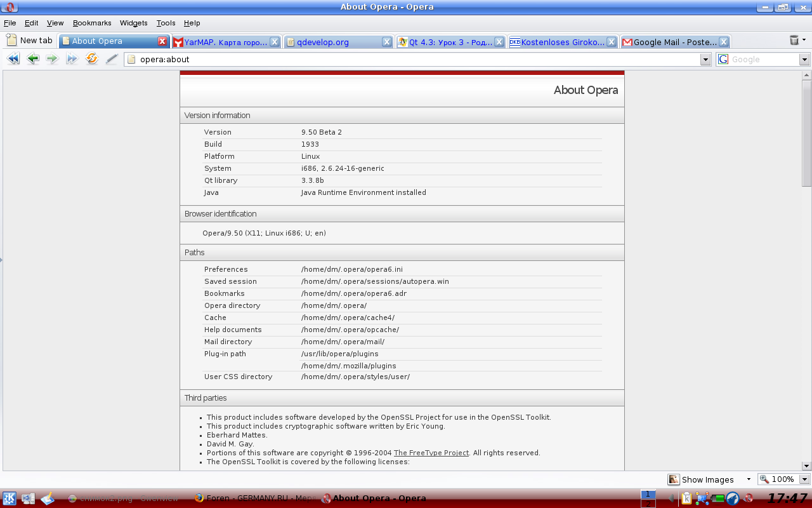Image resolution: width=812 pixels, height=508 pixels.
Task: Open the File menu
Action: coord(10,23)
